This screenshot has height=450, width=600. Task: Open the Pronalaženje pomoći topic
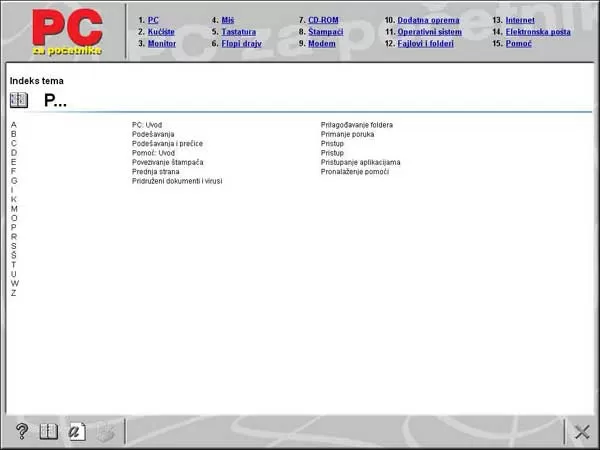355,172
